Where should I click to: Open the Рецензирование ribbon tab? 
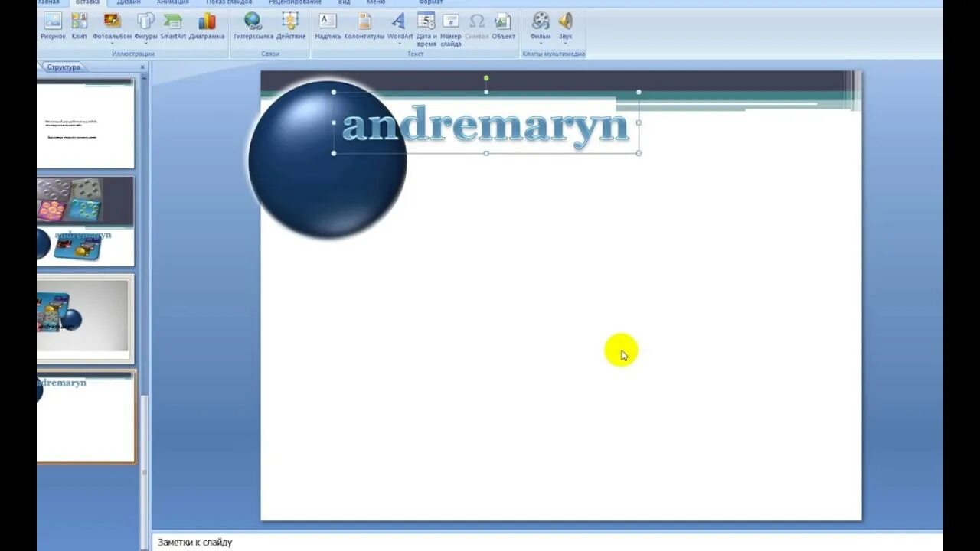click(x=295, y=2)
